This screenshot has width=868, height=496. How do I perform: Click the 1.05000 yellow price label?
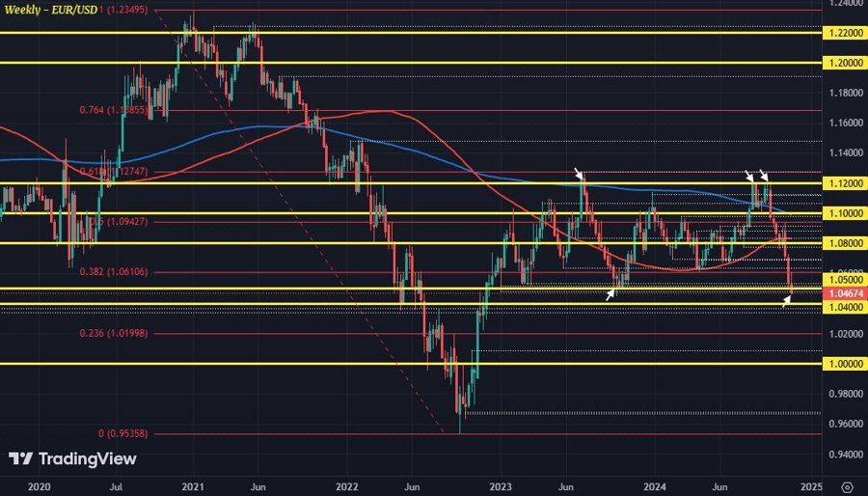845,280
